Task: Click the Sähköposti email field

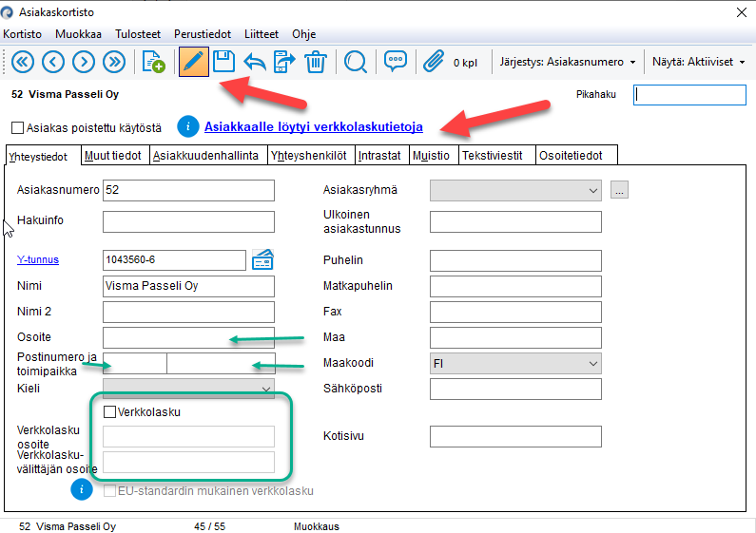Action: [x=515, y=389]
